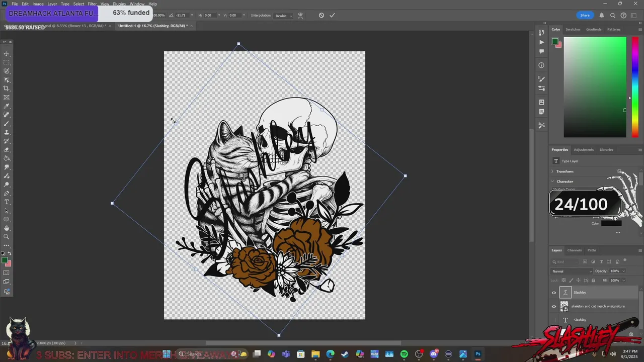The image size is (644, 362).
Task: Open the Libraries panel tab
Action: [606, 150]
